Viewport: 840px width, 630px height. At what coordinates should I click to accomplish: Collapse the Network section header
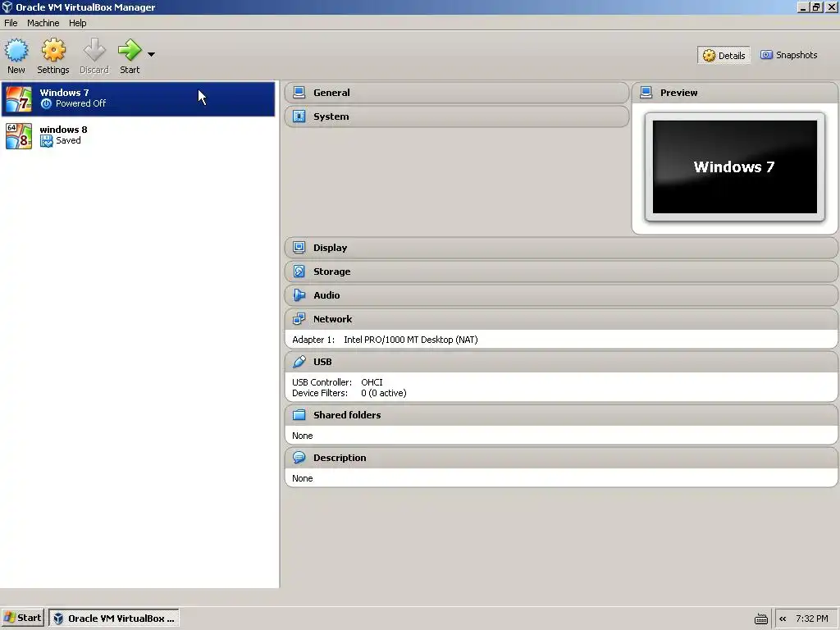[561, 319]
